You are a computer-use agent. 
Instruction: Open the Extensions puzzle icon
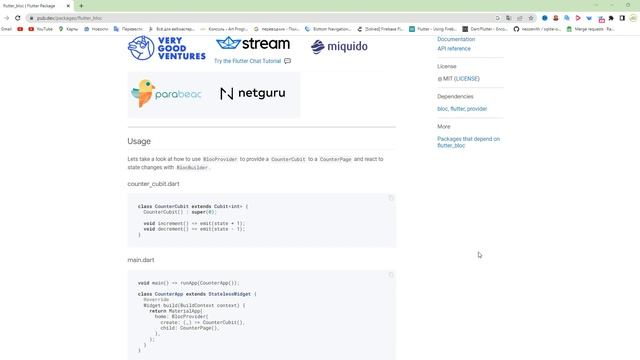pyautogui.click(x=611, y=18)
